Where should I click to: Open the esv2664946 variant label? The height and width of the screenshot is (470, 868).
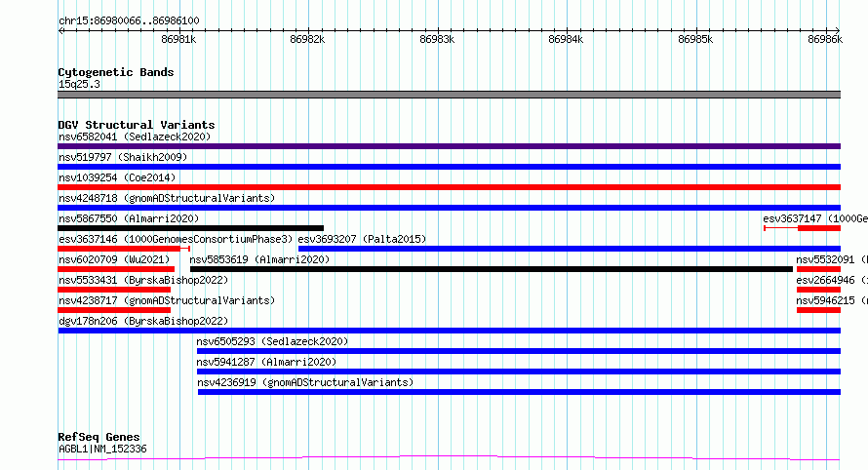click(x=832, y=280)
